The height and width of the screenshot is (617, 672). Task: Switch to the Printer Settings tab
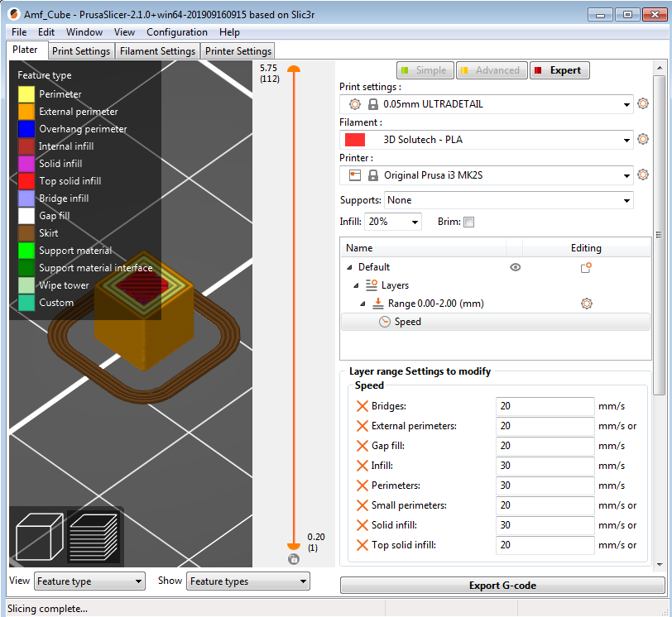(238, 50)
